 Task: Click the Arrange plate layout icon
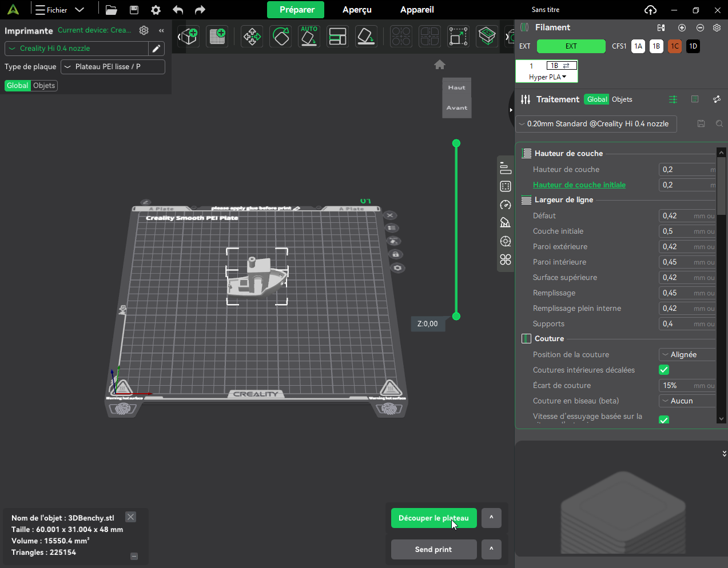(337, 37)
